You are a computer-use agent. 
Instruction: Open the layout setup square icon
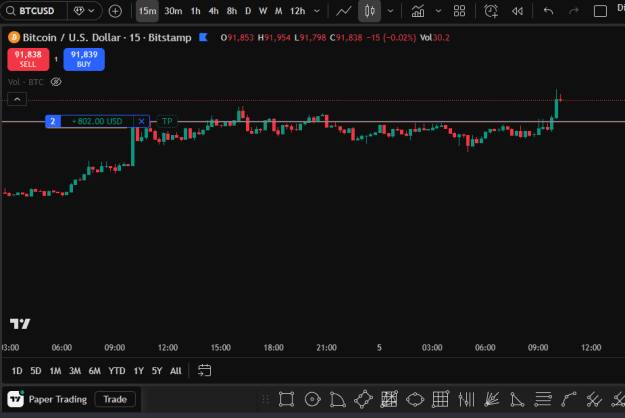[x=600, y=11]
